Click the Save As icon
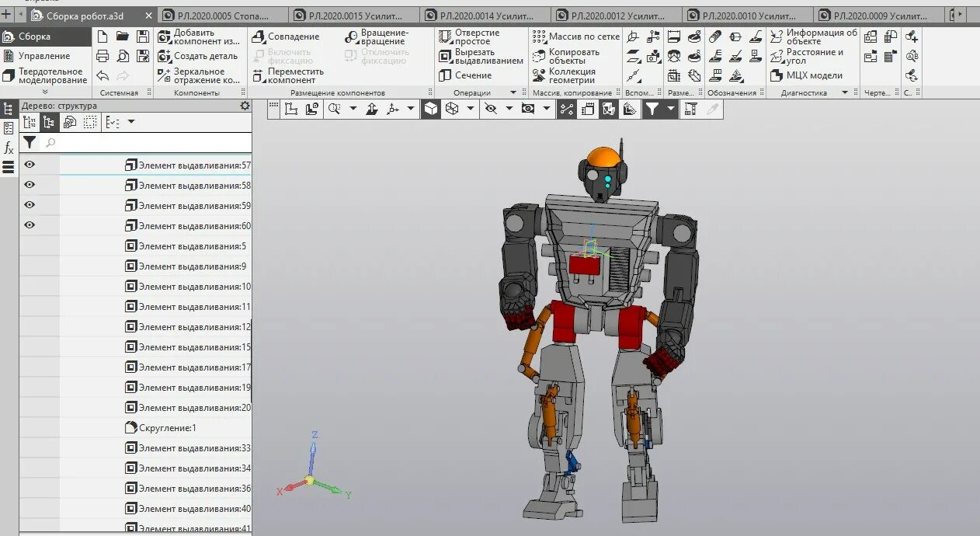 tap(143, 56)
